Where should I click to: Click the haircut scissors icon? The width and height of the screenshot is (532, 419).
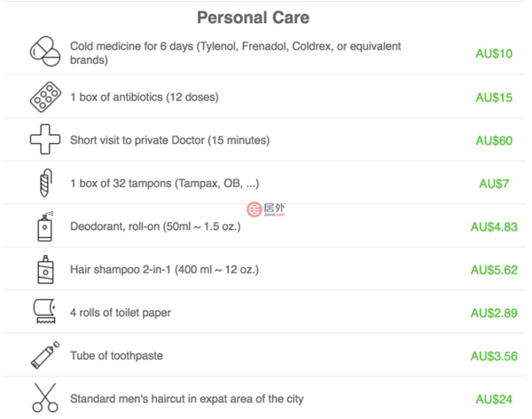(44, 398)
